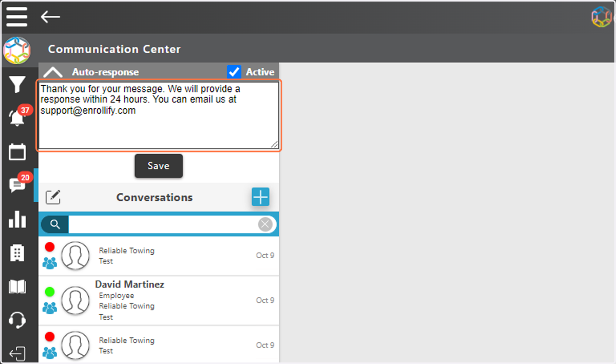Click the Employee label under David Martinez

coord(117,296)
